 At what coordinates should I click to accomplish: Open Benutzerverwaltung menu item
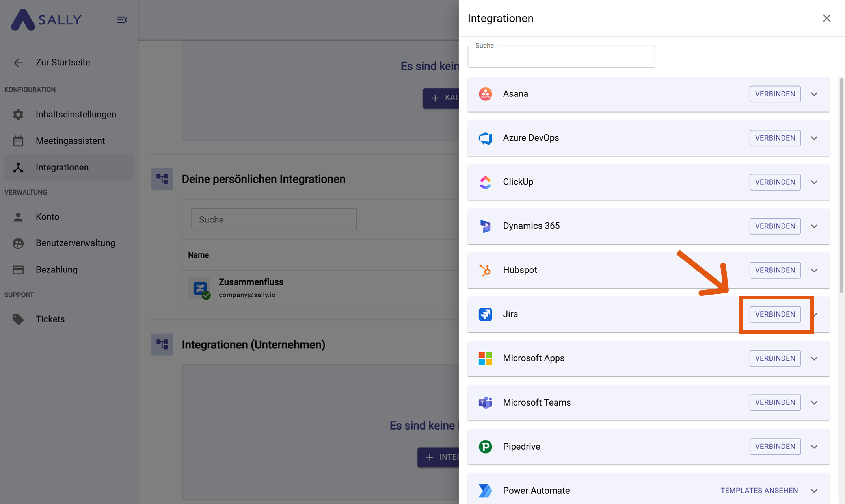click(69, 243)
